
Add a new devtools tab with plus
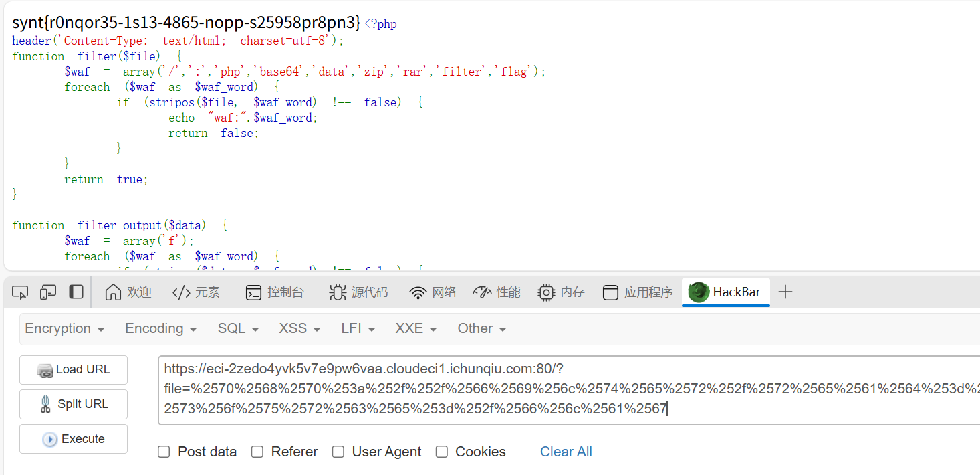pyautogui.click(x=785, y=292)
